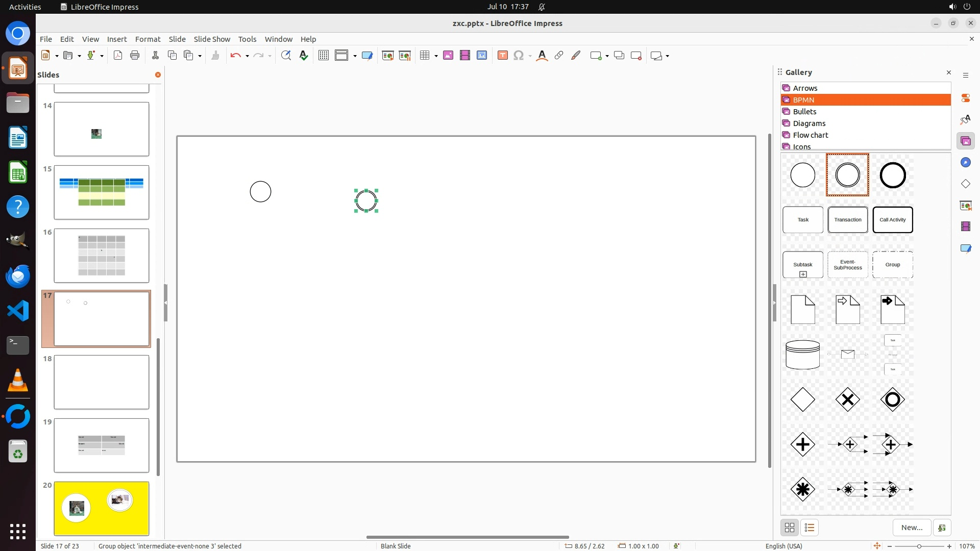Screen dimensions: 980x551
Task: Open the Navigator sidebar panel icon
Action: pyautogui.click(x=965, y=162)
